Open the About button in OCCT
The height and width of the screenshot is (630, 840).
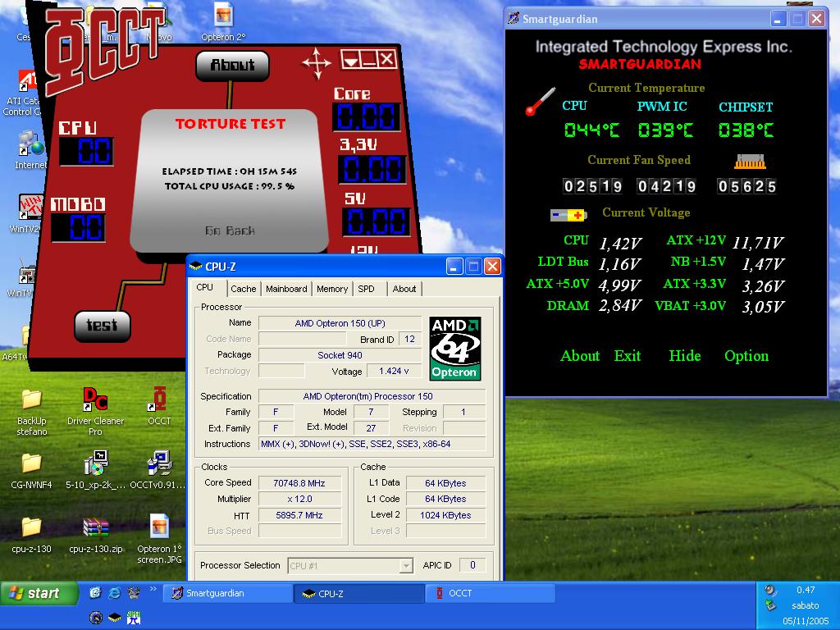click(x=232, y=66)
